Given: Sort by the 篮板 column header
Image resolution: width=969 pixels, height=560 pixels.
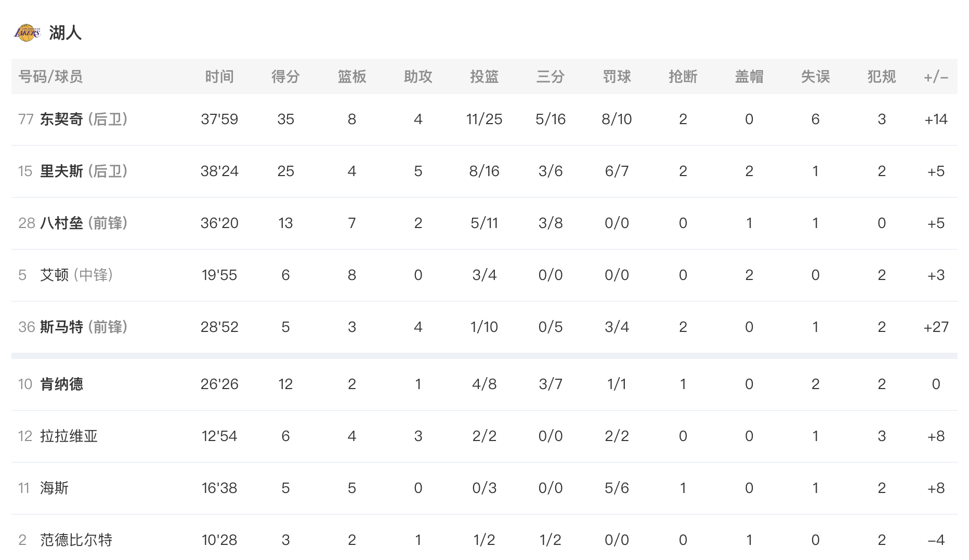Looking at the screenshot, I should [x=352, y=77].
